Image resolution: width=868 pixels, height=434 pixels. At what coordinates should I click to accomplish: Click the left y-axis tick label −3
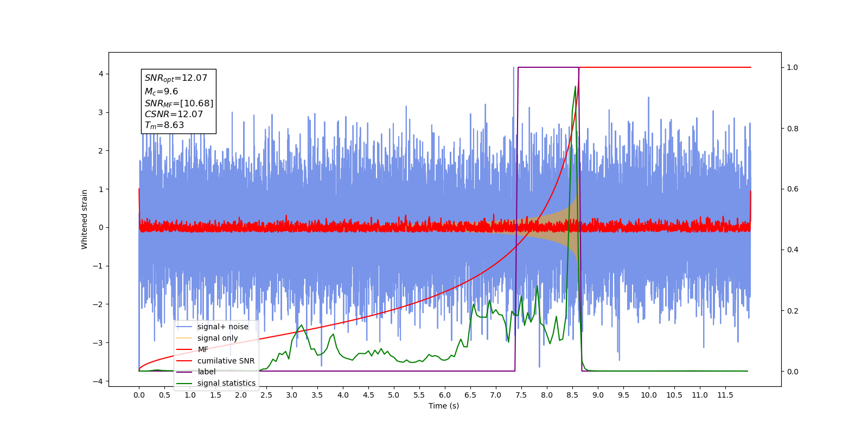click(98, 343)
